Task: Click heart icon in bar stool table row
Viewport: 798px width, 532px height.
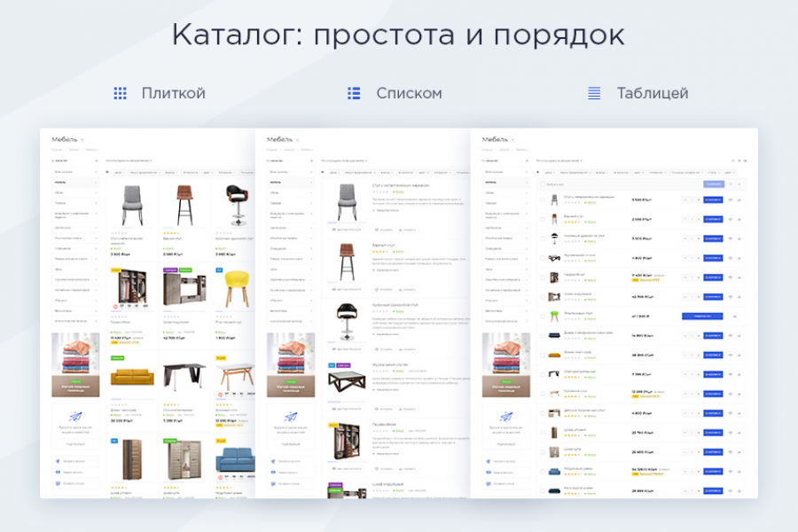Action: 731,219
